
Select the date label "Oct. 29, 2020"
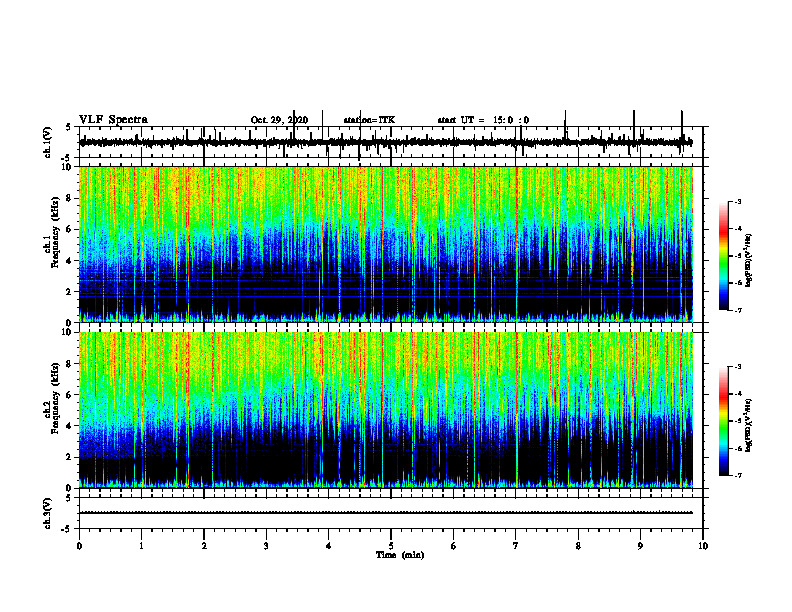click(x=279, y=120)
